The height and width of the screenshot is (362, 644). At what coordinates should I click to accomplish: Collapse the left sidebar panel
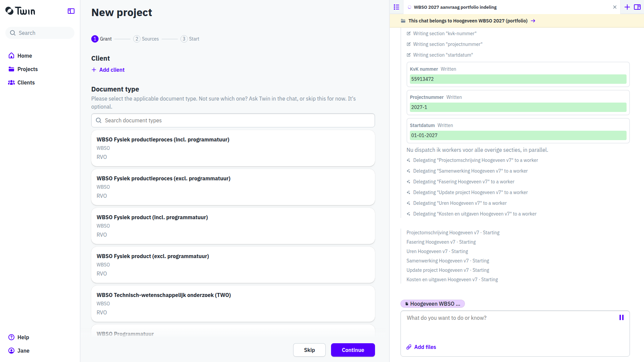71,11
